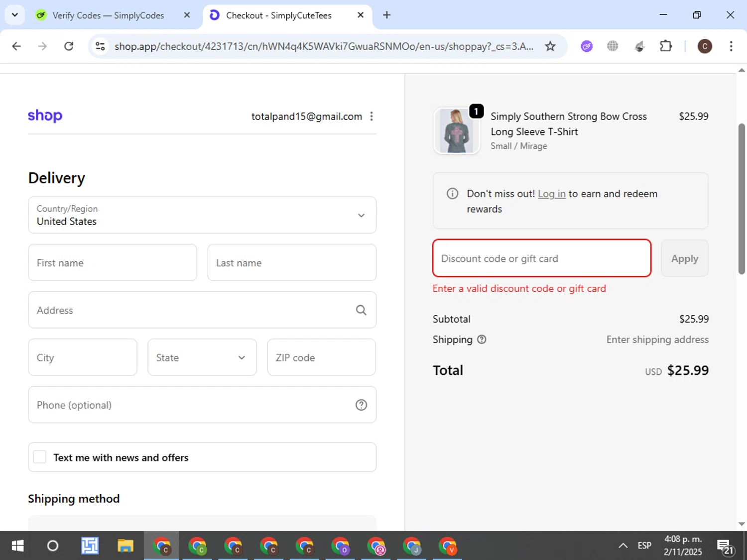This screenshot has width=747, height=560.
Task: Open the Windows Start menu
Action: 17,546
